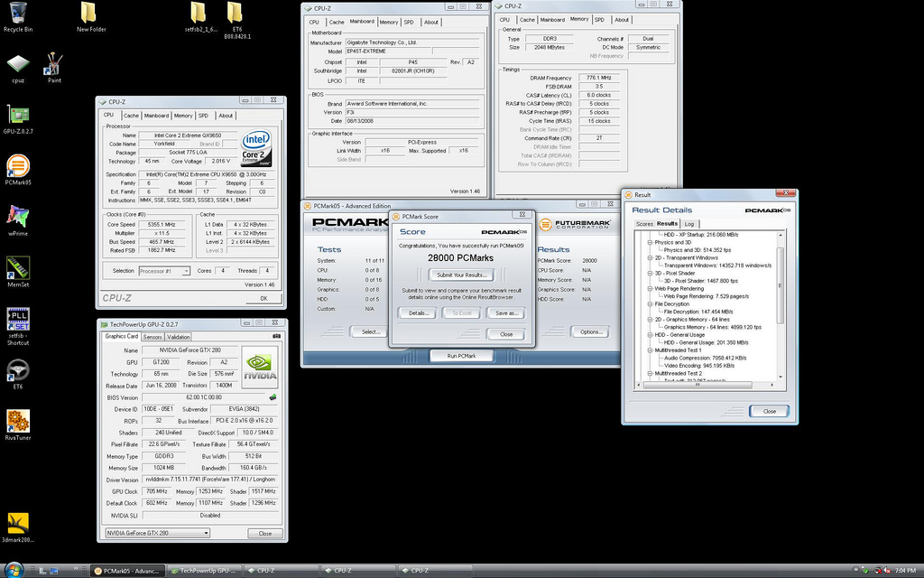Click the 28000 PCMarks score text
924x578 pixels.
[x=461, y=257]
